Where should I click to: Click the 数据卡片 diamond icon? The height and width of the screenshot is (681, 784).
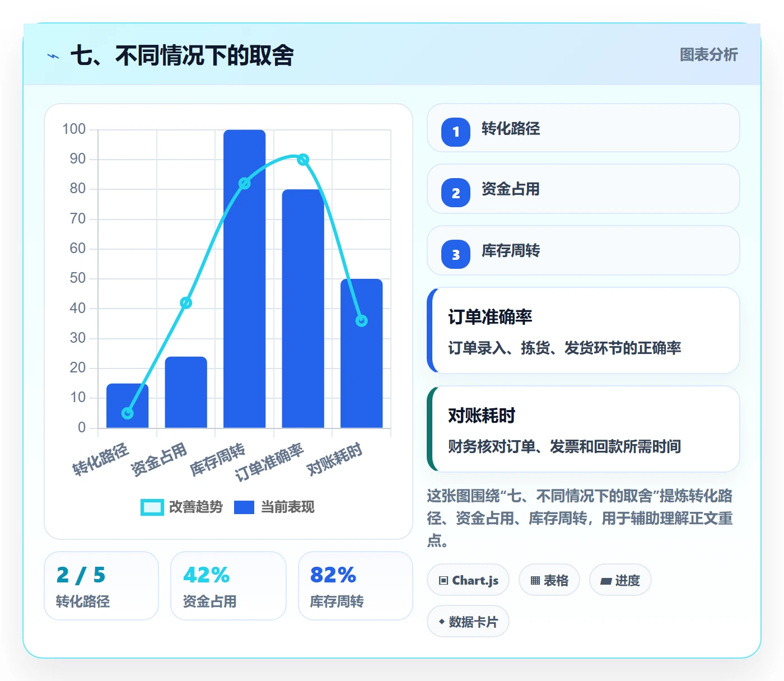tap(442, 622)
